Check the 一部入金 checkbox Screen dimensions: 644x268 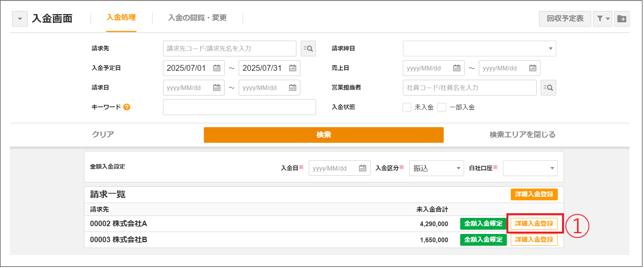click(x=442, y=107)
